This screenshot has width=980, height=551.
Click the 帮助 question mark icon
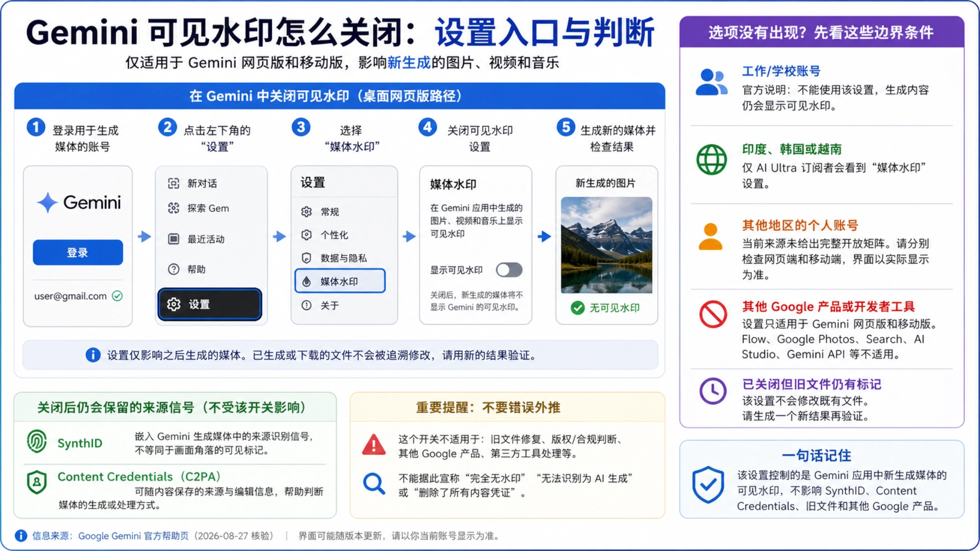(x=173, y=269)
